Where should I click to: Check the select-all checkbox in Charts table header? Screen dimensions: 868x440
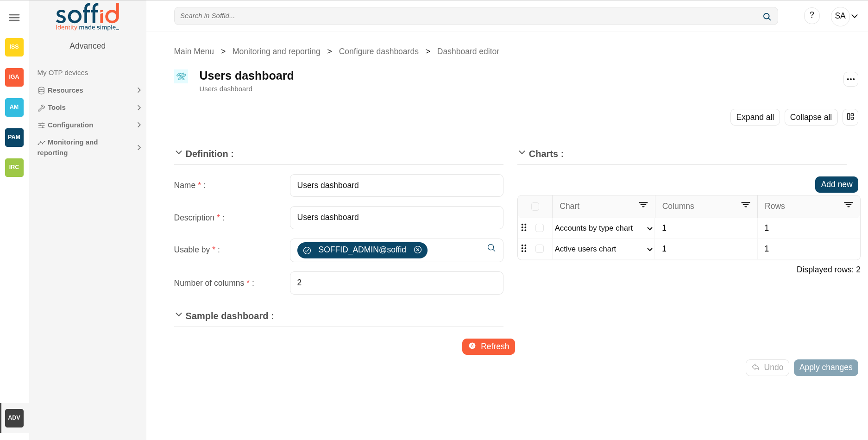click(535, 207)
